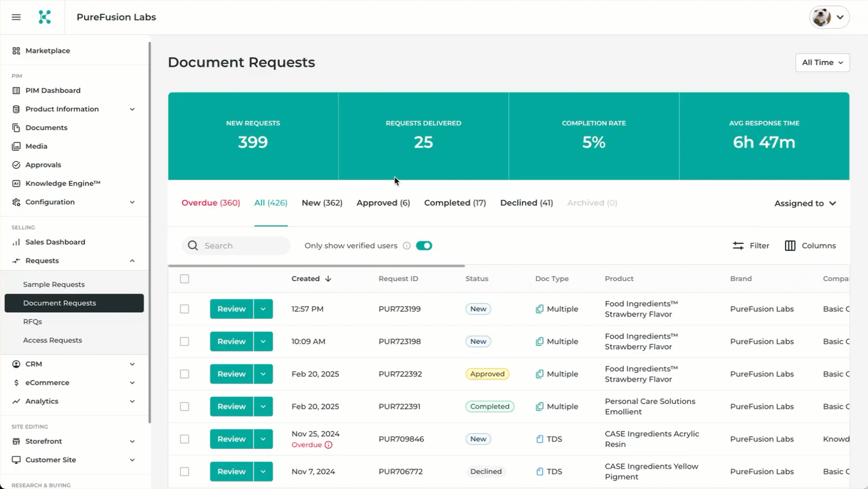
Task: Open the Assigned to dropdown
Action: tap(805, 203)
